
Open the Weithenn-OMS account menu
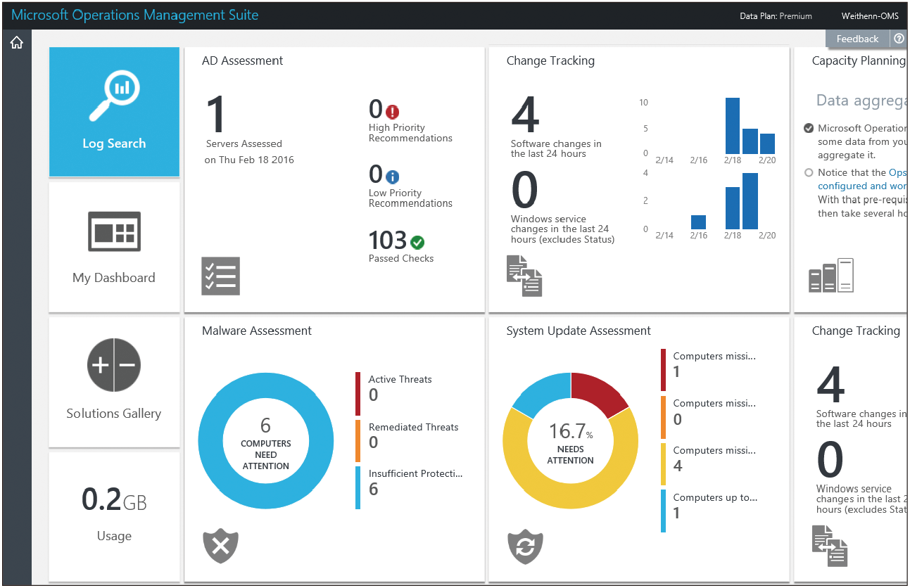coord(870,16)
